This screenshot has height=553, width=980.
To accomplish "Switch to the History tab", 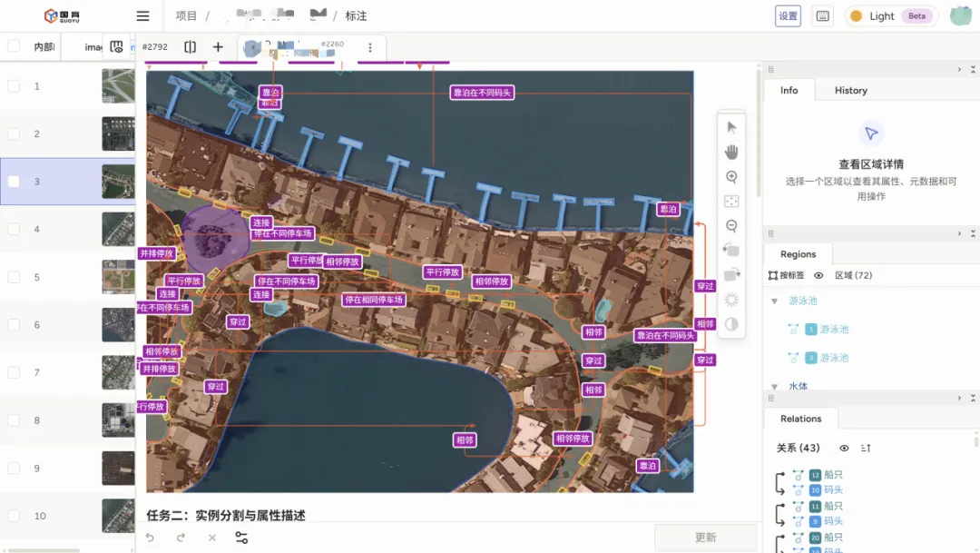I will (x=850, y=91).
